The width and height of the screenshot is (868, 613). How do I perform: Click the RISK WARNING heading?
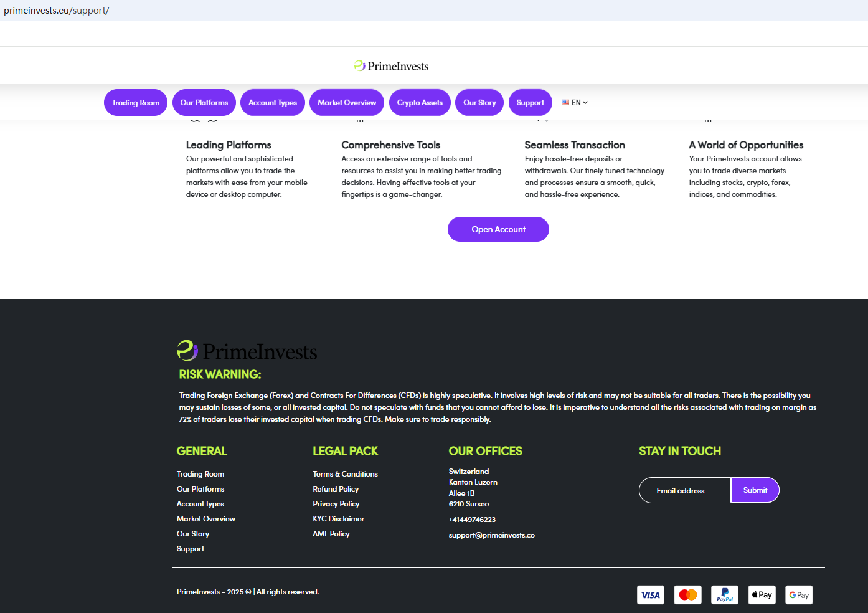pos(220,374)
